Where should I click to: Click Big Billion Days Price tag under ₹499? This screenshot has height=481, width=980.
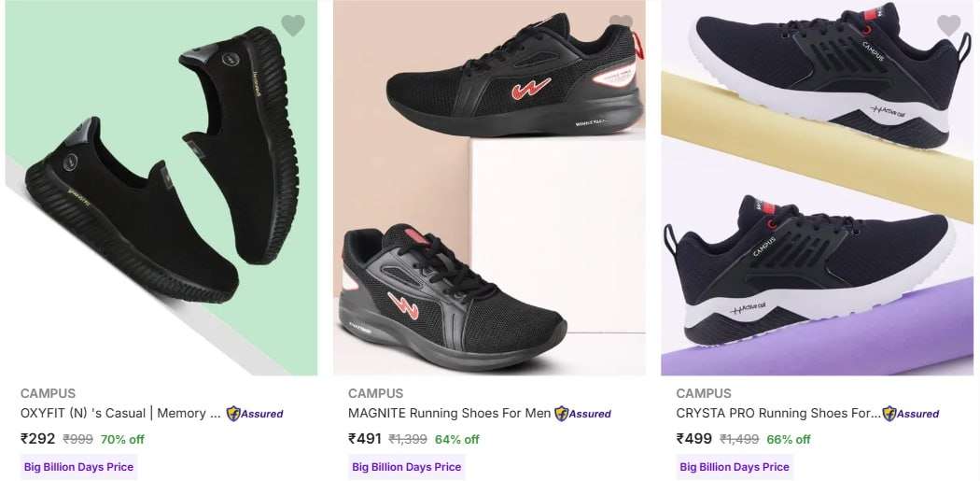click(x=735, y=467)
